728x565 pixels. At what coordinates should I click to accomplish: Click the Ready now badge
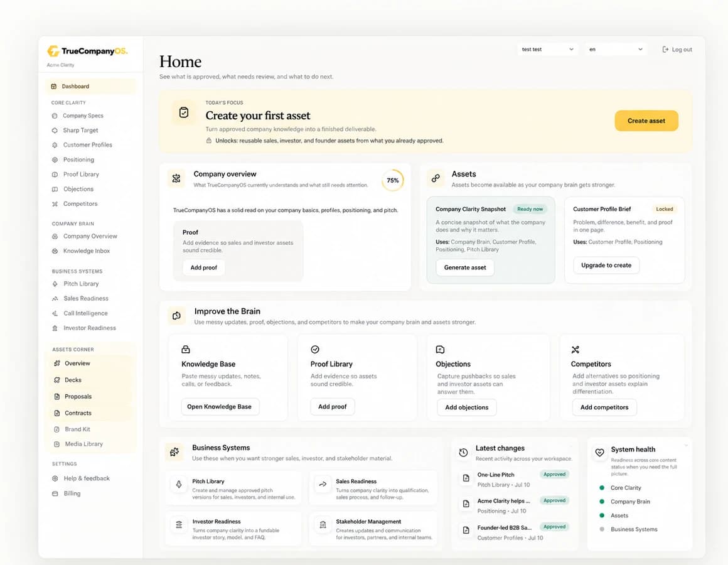pos(530,210)
